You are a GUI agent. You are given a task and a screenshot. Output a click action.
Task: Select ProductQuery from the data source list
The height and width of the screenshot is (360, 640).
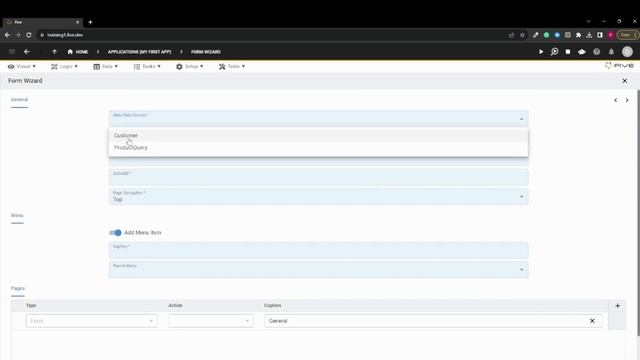coord(318,148)
